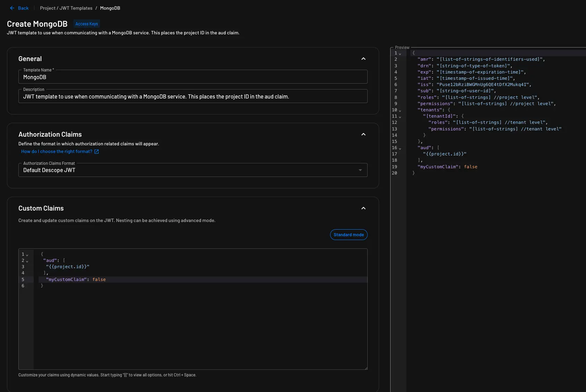Click the General heading
This screenshot has width=586, height=392.
pyautogui.click(x=30, y=59)
